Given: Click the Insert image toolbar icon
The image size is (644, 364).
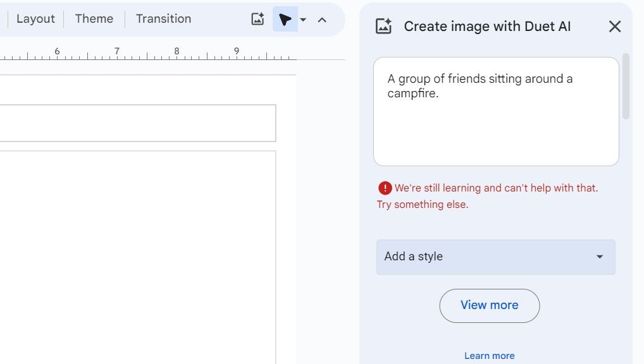Looking at the screenshot, I should pos(257,19).
